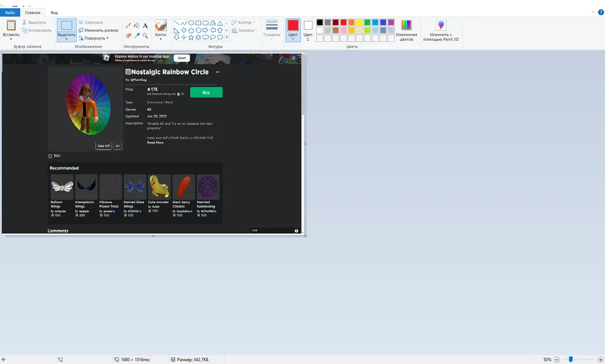Click the zoom slider handle
Image resolution: width=605 pixels, height=364 pixels.
click(x=571, y=359)
